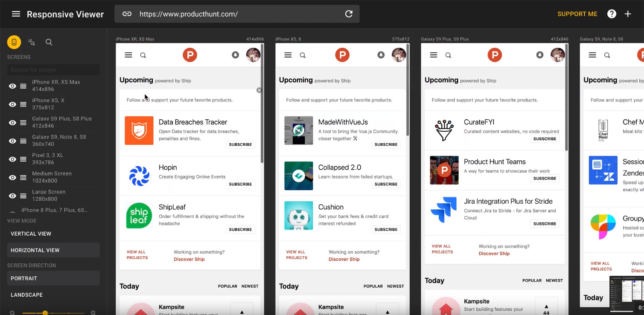Viewport: 644px width, 315px height.
Task: Toggle visibility of Pixel 3, 3 XL screen
Action: coord(12,159)
